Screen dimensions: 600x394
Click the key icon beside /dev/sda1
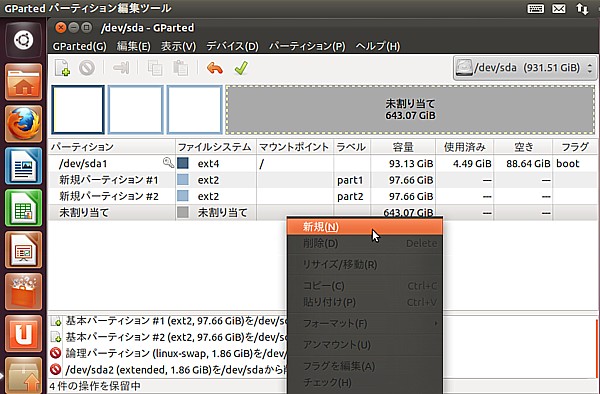(x=168, y=163)
